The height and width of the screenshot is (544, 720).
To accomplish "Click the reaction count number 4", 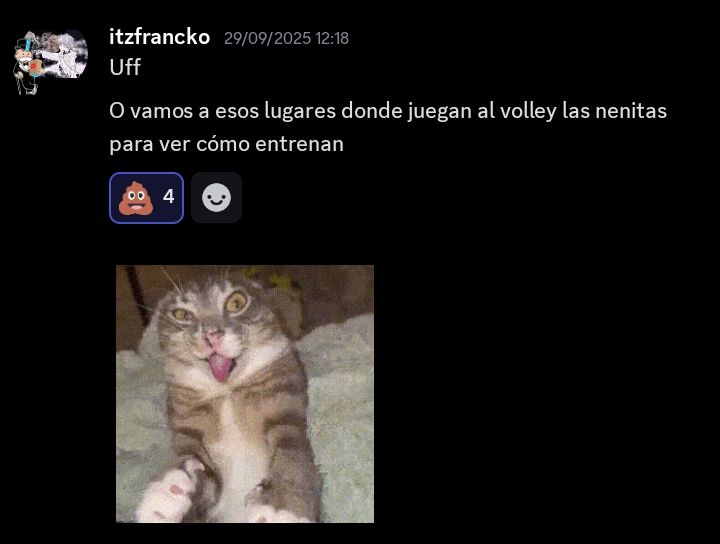I will tap(169, 197).
